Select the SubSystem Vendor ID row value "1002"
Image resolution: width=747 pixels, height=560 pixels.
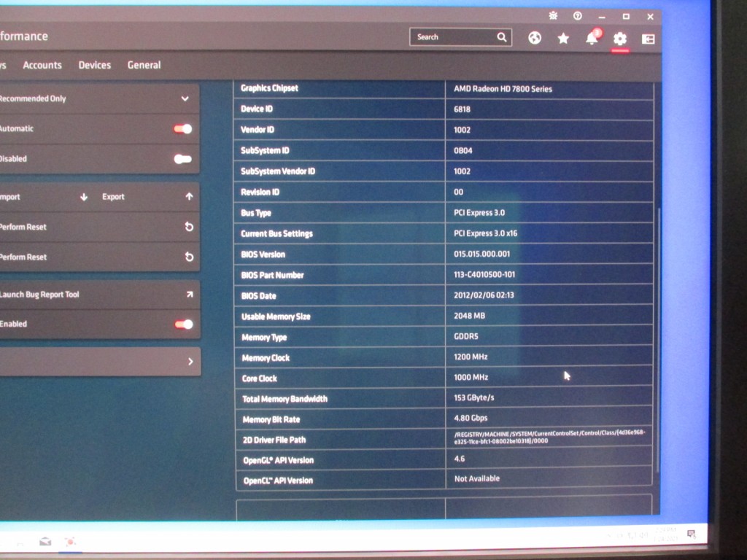pyautogui.click(x=462, y=171)
